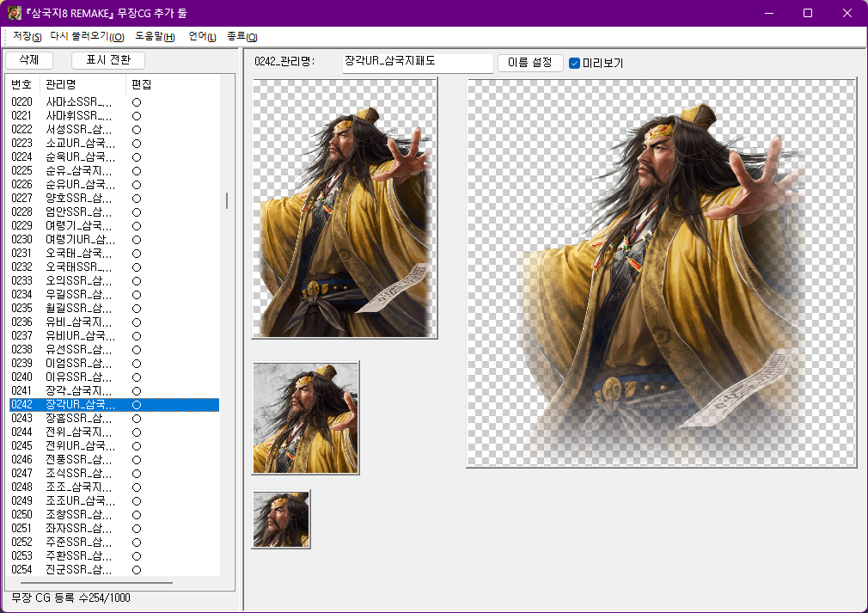Open the 언어(L) language menu
Screen dimensions: 868x613
point(202,37)
